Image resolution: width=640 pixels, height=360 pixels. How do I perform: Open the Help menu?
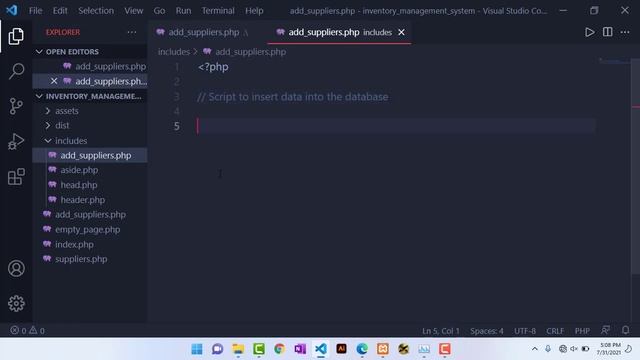tap(254, 11)
